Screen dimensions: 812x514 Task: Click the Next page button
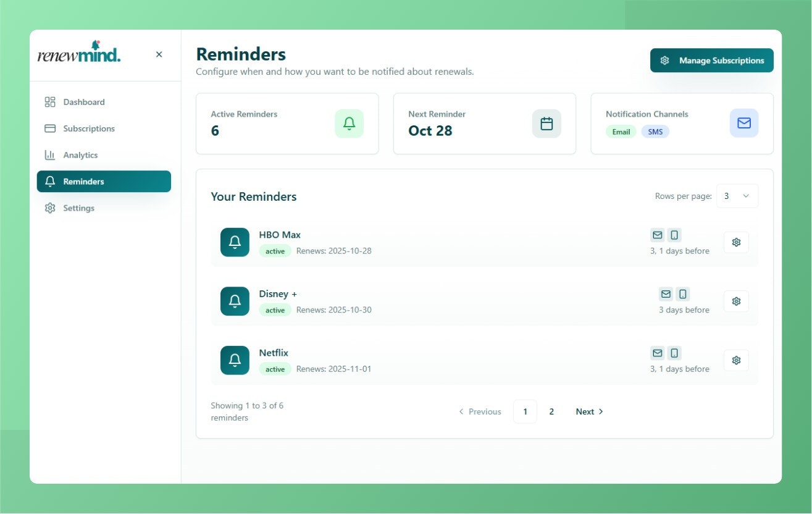click(590, 411)
